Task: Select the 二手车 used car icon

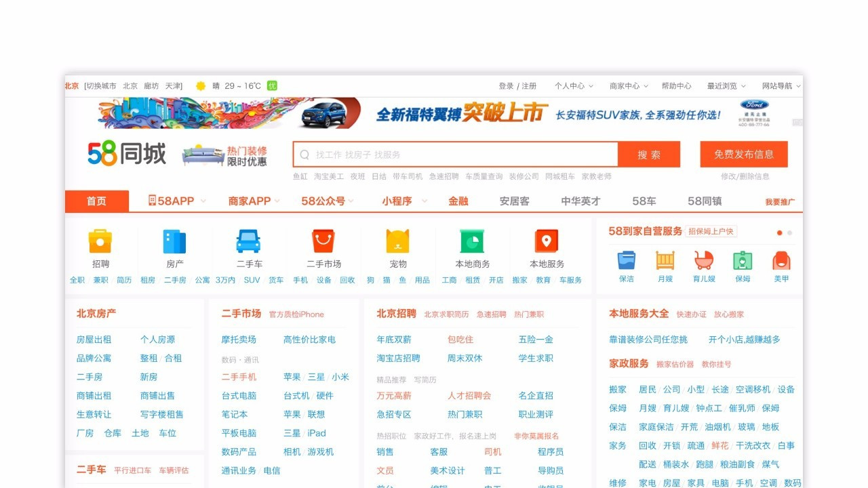Action: tap(248, 241)
